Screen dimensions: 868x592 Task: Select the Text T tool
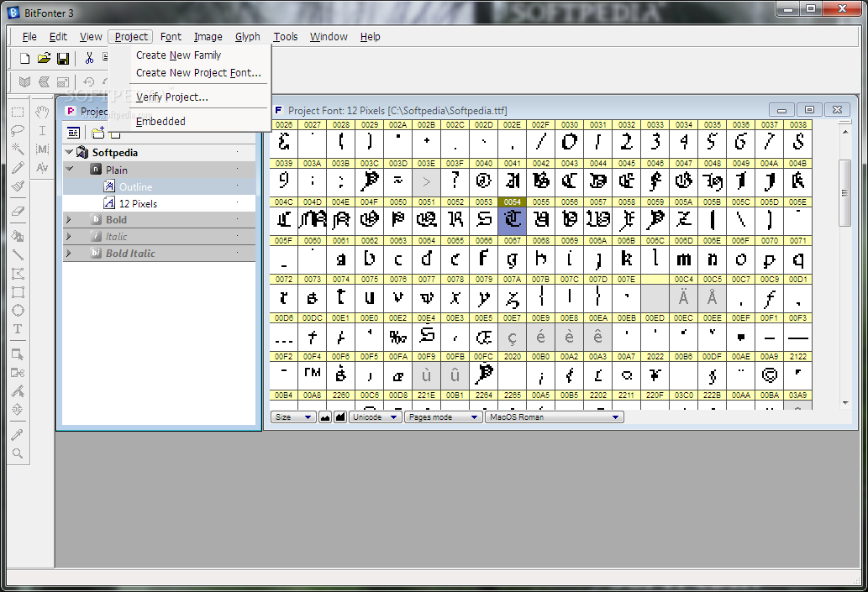(18, 329)
